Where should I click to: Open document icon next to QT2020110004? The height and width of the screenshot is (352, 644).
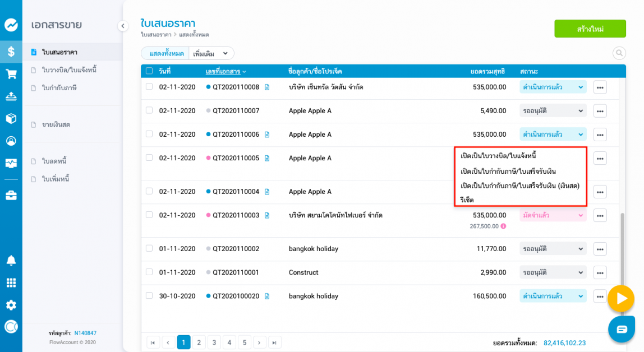(267, 192)
